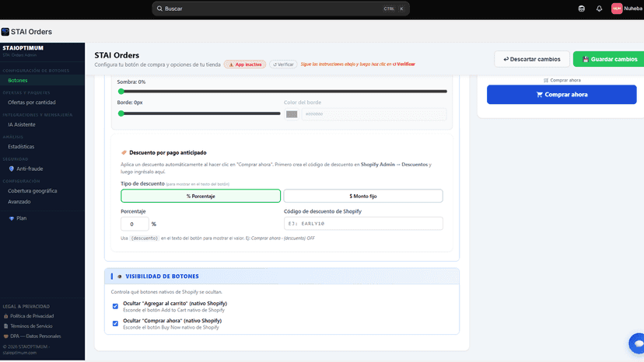Click the Política de Privacidad lock icon

click(x=5, y=316)
